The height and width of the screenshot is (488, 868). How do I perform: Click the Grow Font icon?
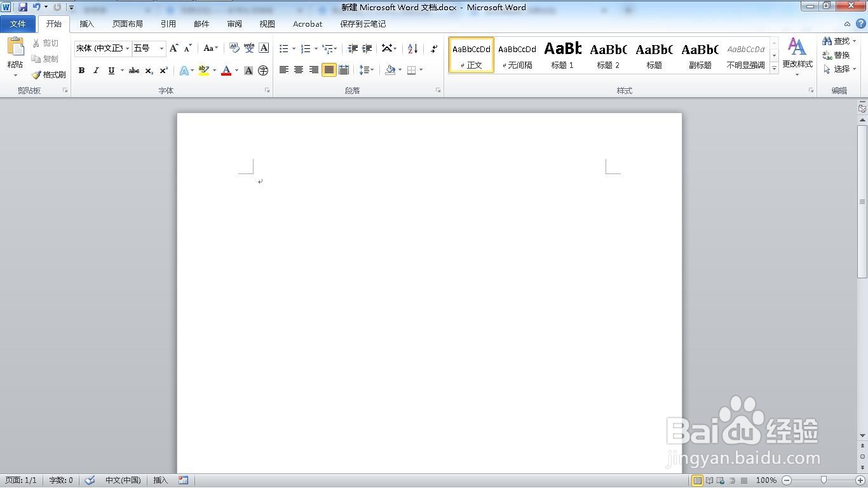[173, 48]
